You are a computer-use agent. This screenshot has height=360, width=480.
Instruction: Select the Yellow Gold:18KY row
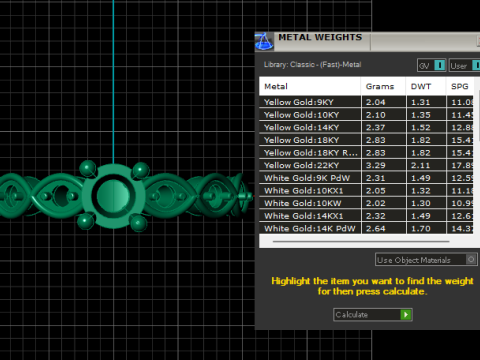pyautogui.click(x=366, y=140)
